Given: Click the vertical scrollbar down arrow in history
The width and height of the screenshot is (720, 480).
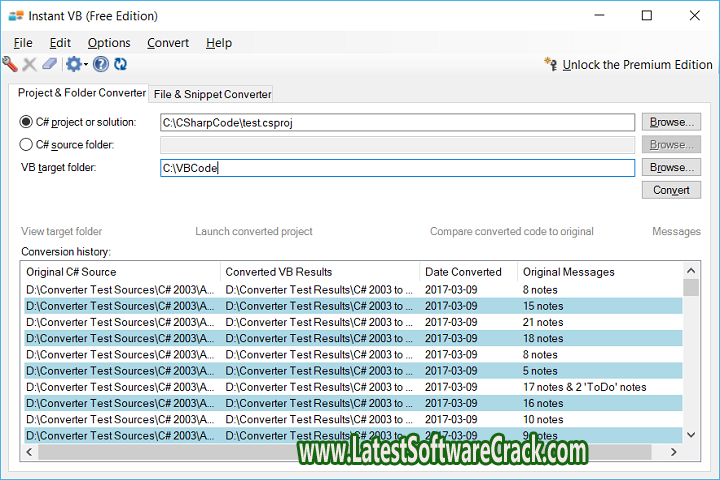Looking at the screenshot, I should pyautogui.click(x=691, y=435).
